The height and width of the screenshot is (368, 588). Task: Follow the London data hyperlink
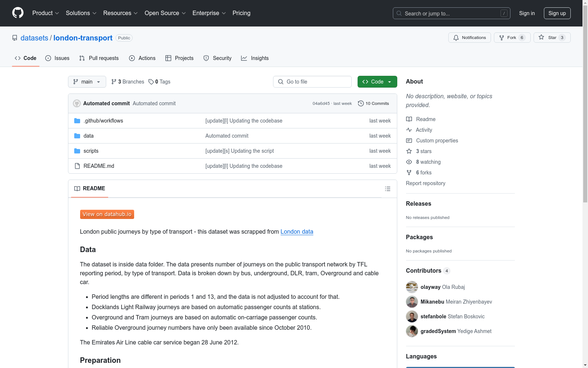[x=297, y=231]
